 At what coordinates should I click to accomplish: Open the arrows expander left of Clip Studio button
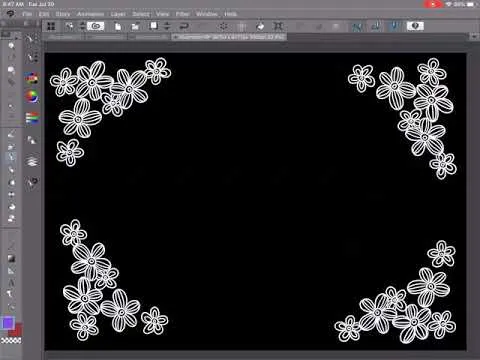(x=82, y=26)
